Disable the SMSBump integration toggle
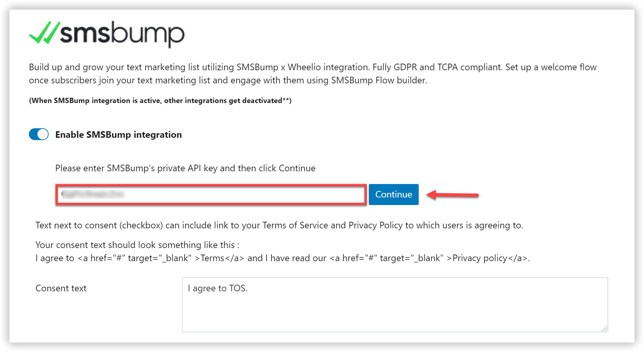Viewport: 644px width, 352px height. [x=39, y=134]
